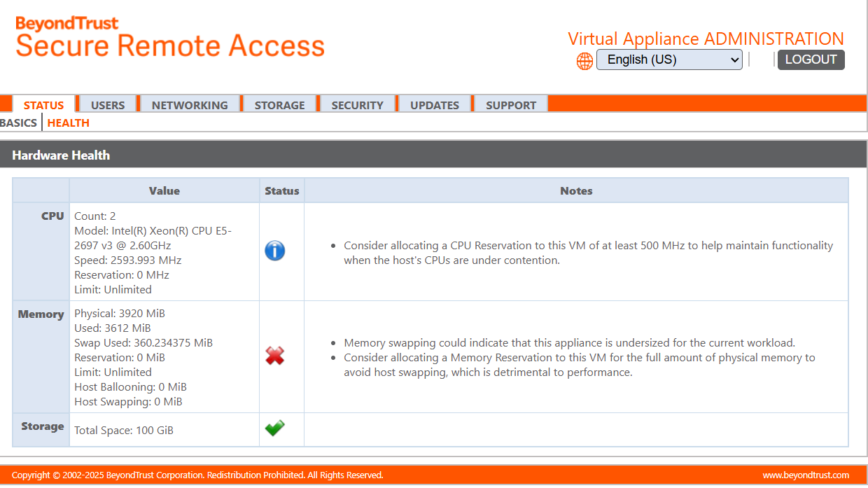The height and width of the screenshot is (488, 868).
Task: Click 'Host Ballooning: 0 MiB' value
Action: point(130,386)
